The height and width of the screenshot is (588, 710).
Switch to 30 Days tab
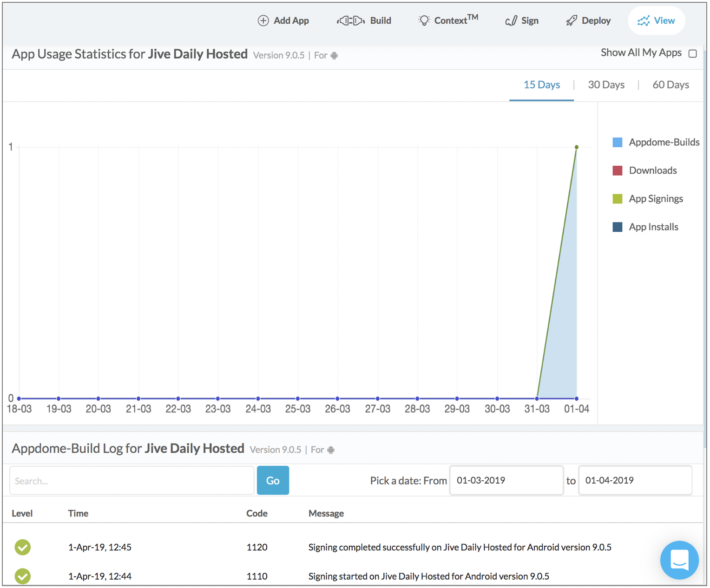point(606,85)
